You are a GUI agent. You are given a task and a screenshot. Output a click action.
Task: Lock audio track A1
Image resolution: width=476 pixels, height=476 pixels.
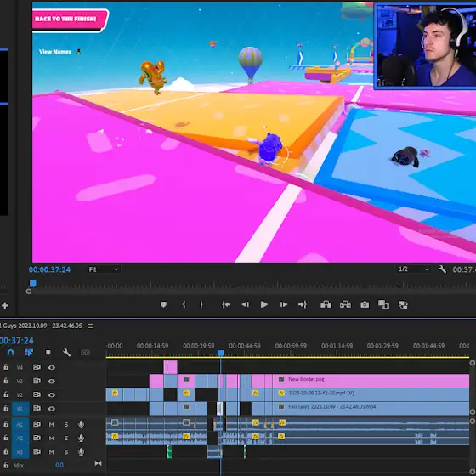tap(6, 424)
